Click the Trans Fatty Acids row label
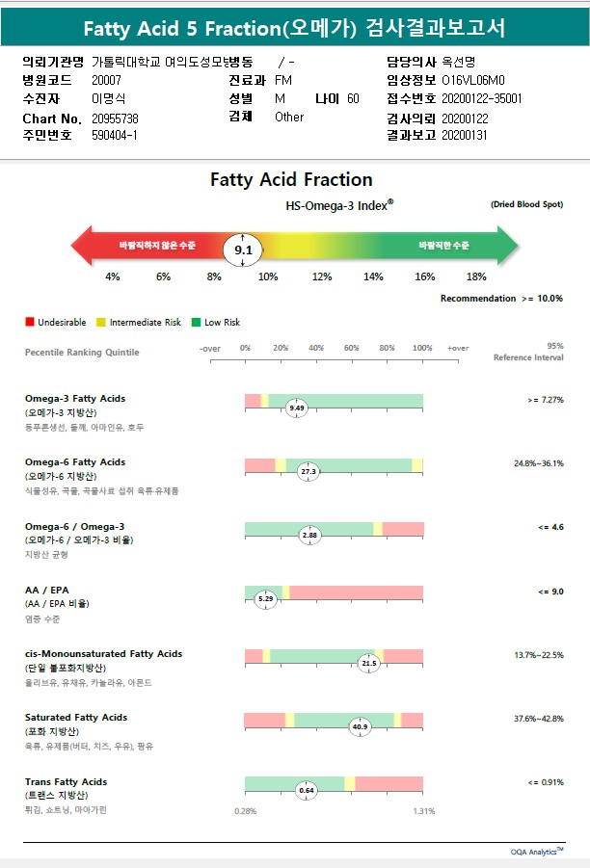The image size is (590, 868). pos(66,781)
